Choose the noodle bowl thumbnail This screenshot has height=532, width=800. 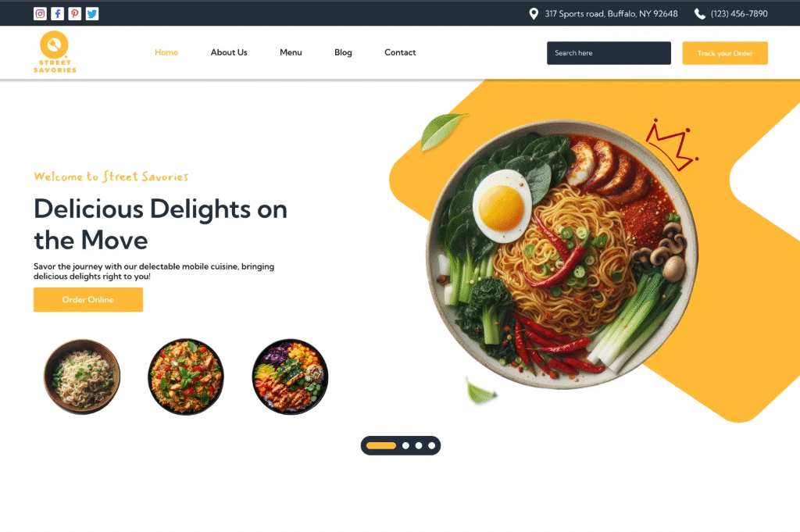pyautogui.click(x=82, y=377)
